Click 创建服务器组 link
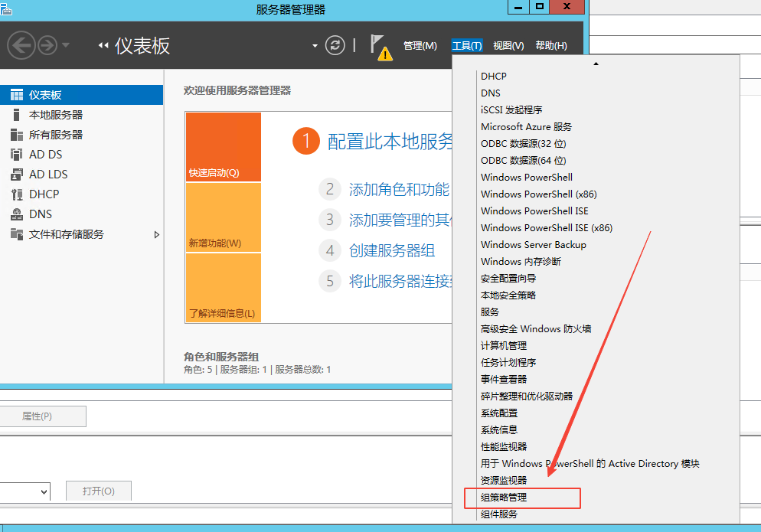 (392, 250)
